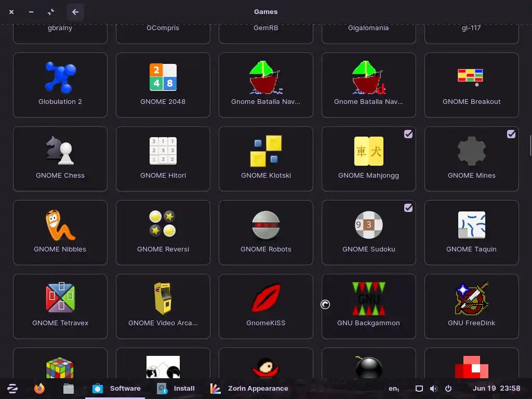Launch Firefox from the taskbar
The height and width of the screenshot is (399, 532).
click(39, 389)
